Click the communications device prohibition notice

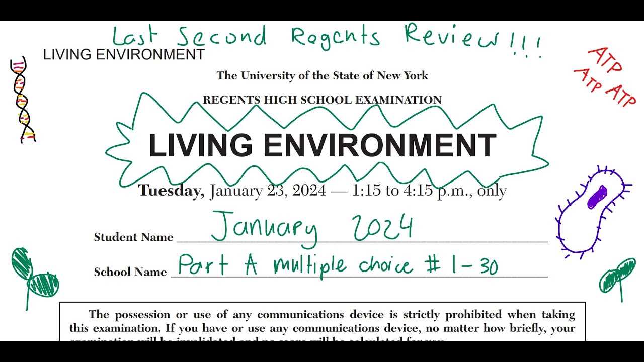pos(323,322)
